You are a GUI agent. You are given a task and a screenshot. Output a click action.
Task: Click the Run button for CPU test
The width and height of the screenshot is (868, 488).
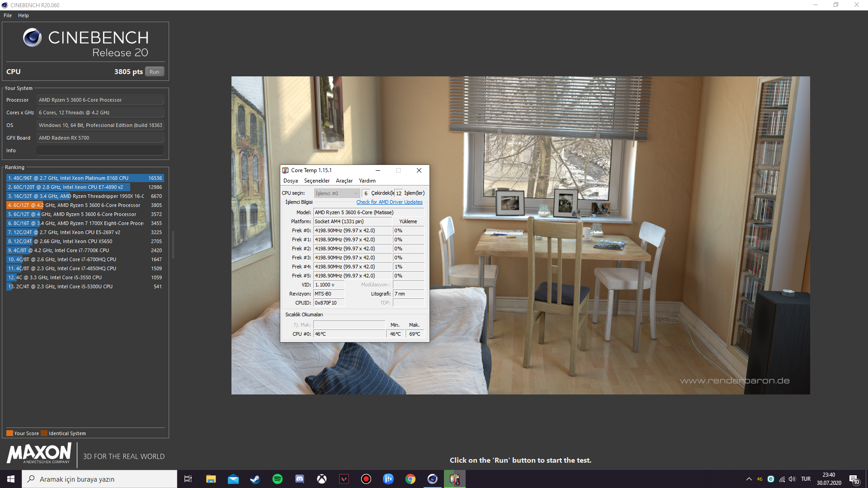pos(154,72)
